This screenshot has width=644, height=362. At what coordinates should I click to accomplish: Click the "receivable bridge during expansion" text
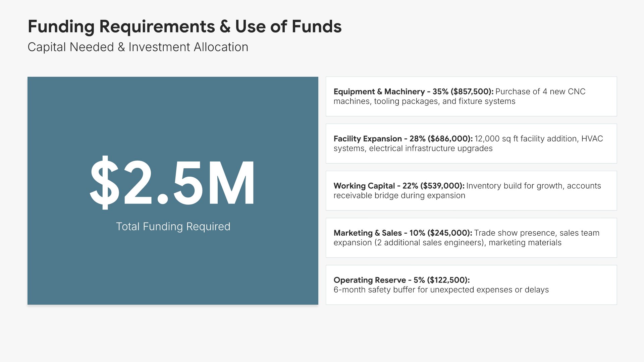pyautogui.click(x=399, y=196)
